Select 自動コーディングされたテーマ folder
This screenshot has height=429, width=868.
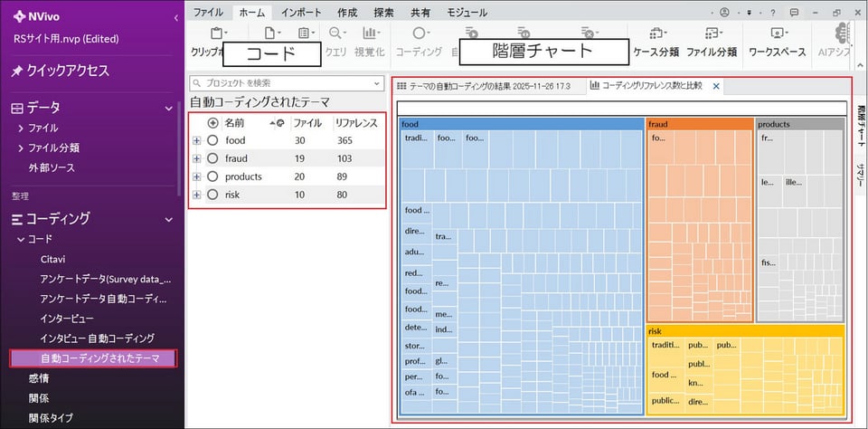click(93, 358)
